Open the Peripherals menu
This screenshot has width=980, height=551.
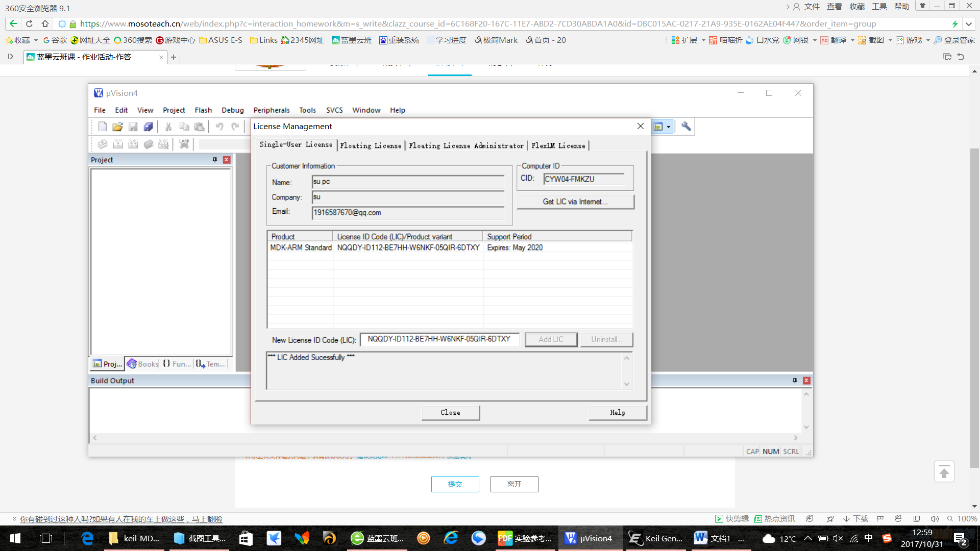[272, 110]
